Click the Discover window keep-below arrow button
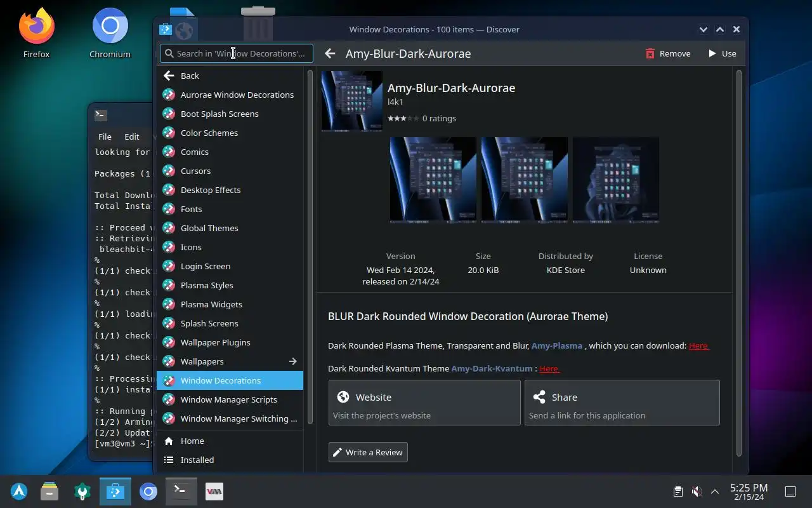 [x=704, y=29]
